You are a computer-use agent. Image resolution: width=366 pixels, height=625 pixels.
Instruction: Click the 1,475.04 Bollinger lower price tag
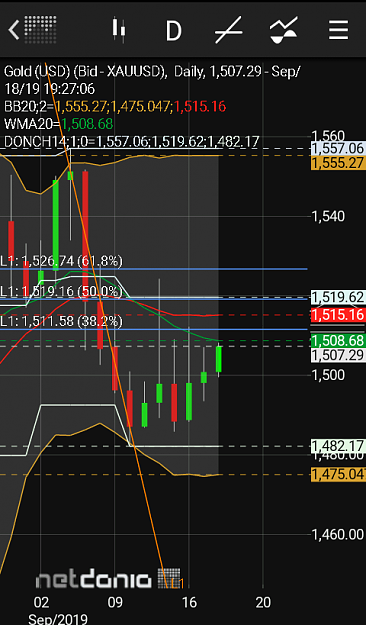pyautogui.click(x=338, y=474)
